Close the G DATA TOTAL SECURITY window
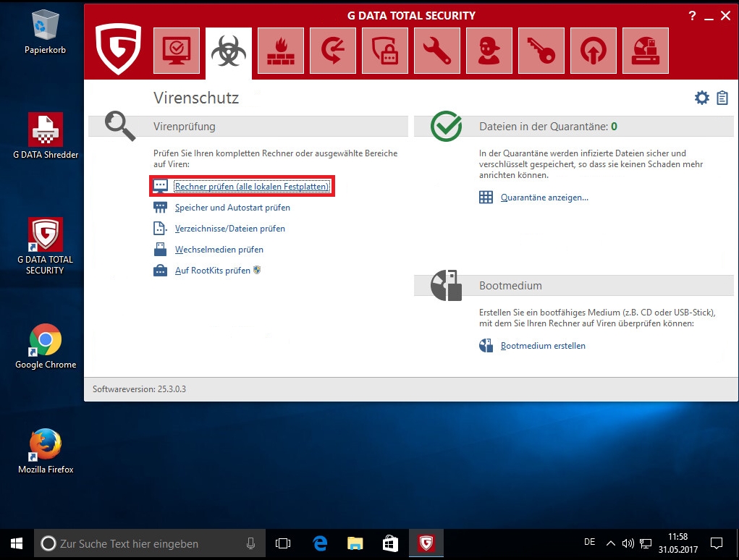 coord(725,16)
